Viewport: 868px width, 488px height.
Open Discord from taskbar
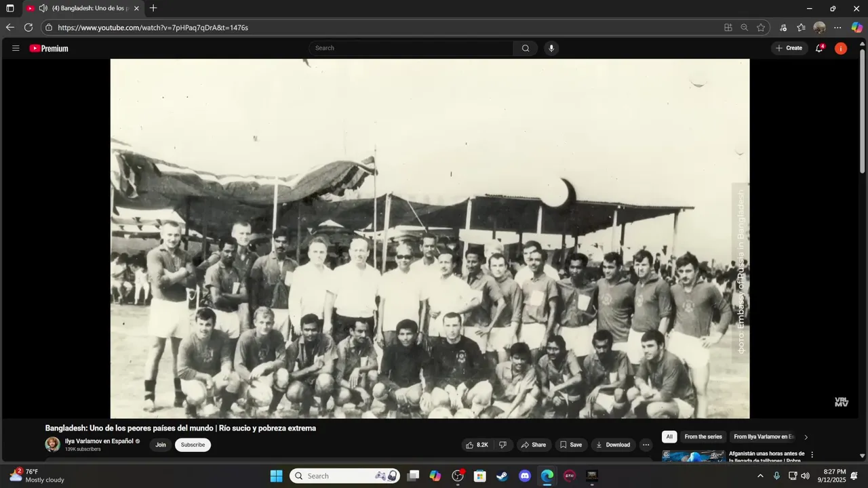click(x=525, y=476)
